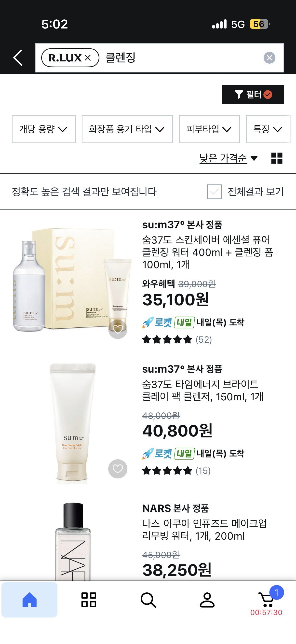Tap the home icon in the bottom bar
The image size is (296, 644).
click(x=29, y=600)
